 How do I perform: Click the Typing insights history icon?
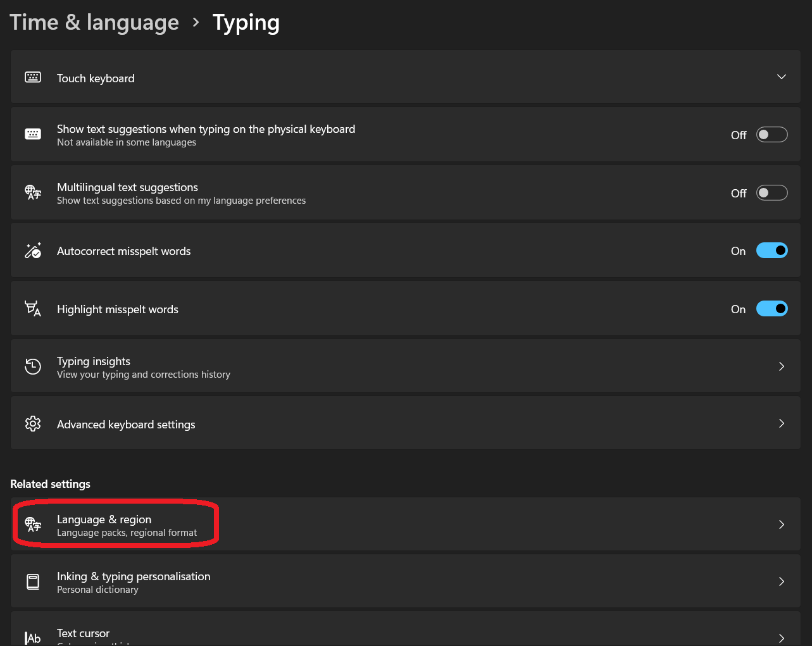point(33,366)
